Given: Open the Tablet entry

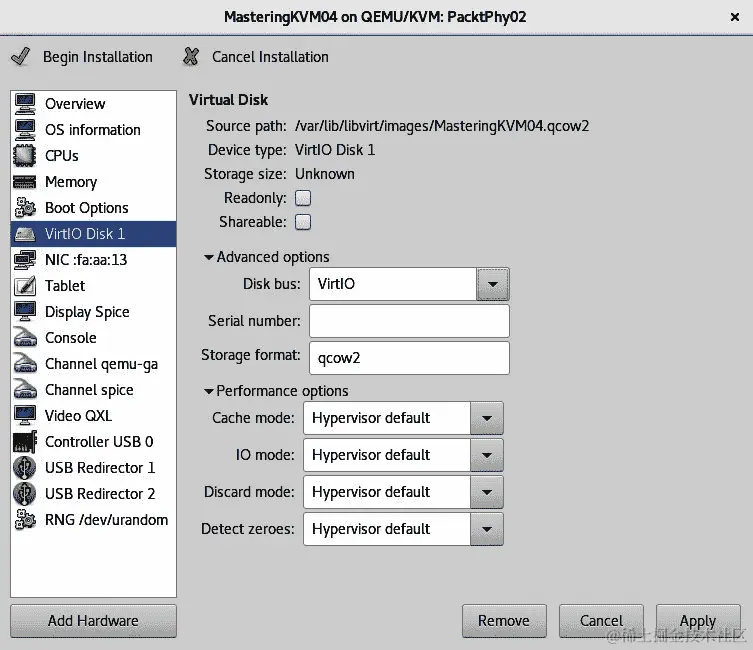Looking at the screenshot, I should coord(94,286).
